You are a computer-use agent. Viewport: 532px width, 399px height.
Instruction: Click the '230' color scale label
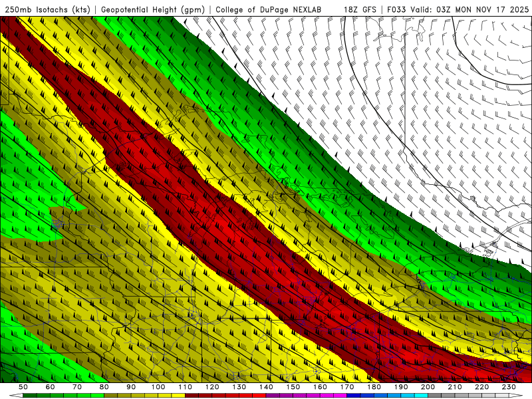pos(509,387)
